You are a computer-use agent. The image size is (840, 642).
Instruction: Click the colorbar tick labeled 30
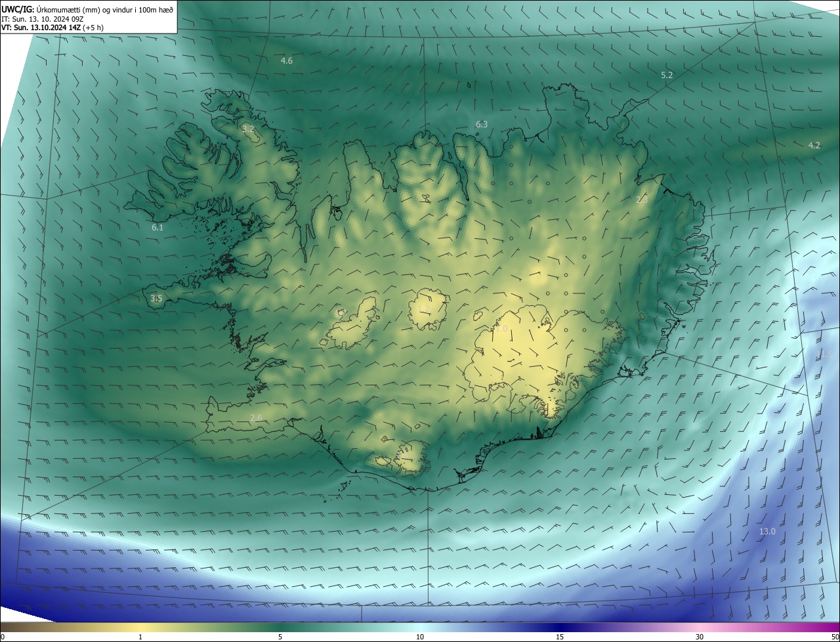tap(700, 637)
